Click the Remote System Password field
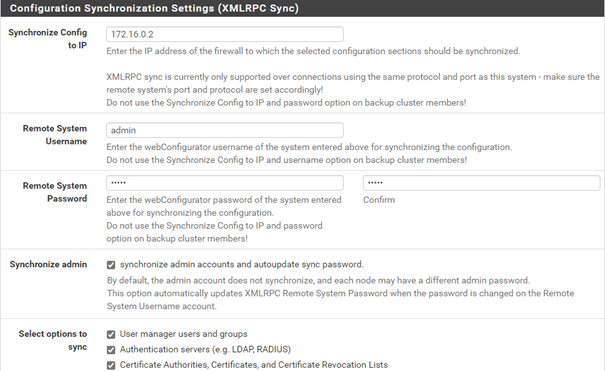Image resolution: width=605 pixels, height=371 pixels. coord(225,183)
